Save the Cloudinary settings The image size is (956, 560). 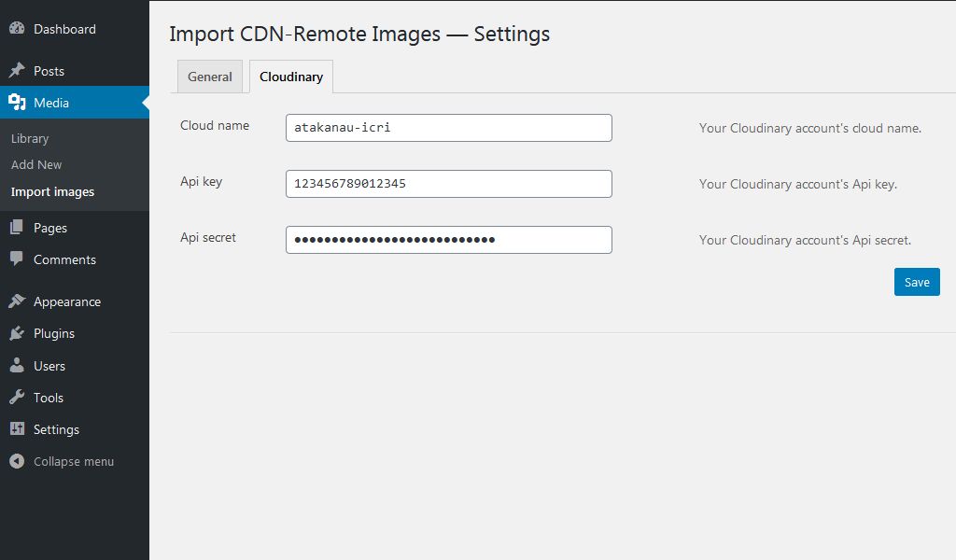pyautogui.click(x=916, y=282)
